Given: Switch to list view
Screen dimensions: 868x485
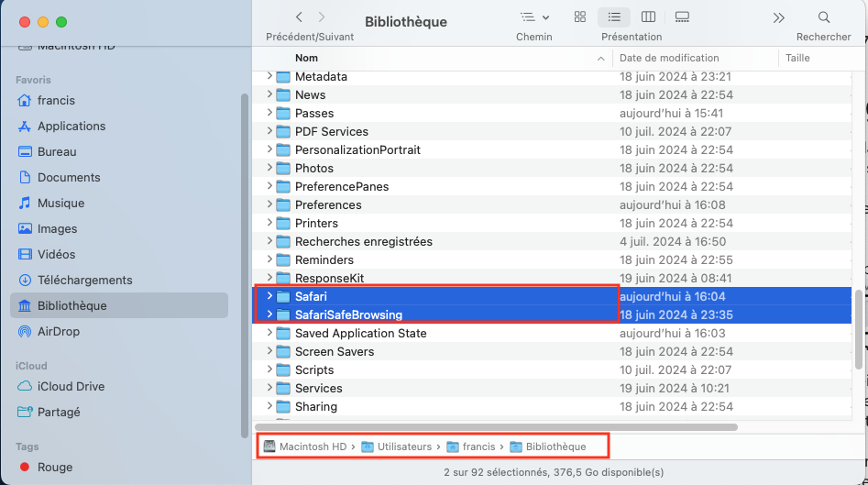Looking at the screenshot, I should (x=614, y=17).
